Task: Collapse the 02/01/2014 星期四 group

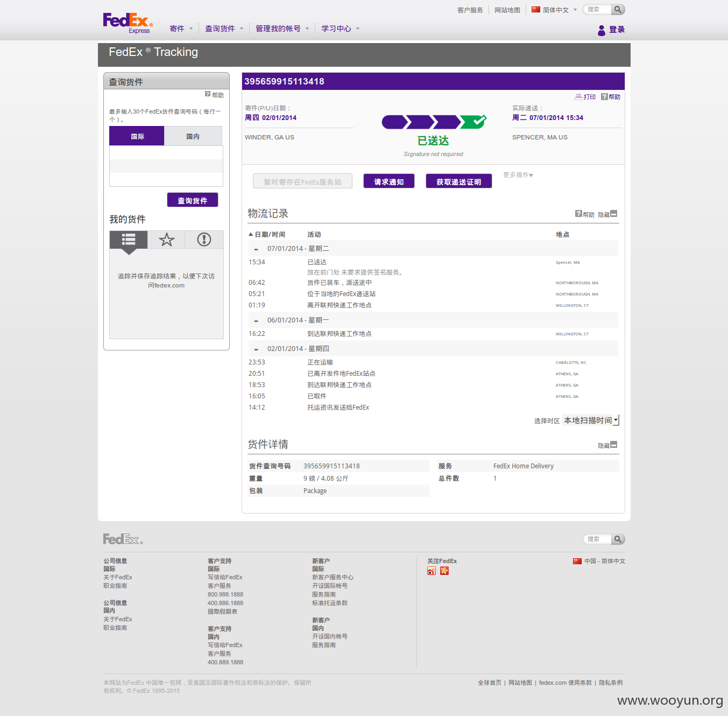Action: tap(256, 349)
